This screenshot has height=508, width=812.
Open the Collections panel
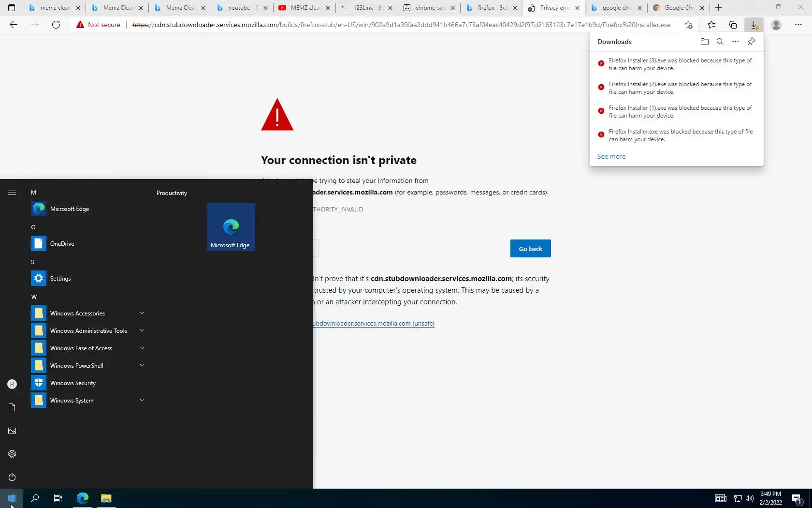733,25
